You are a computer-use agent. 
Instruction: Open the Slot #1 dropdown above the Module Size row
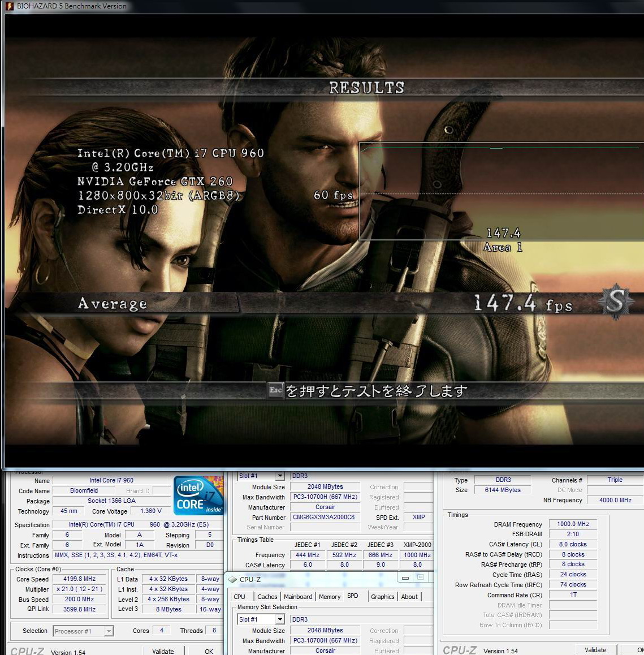tap(280, 476)
